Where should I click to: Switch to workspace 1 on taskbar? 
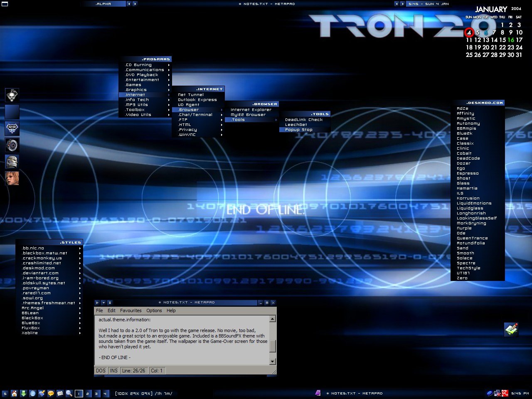point(79,394)
